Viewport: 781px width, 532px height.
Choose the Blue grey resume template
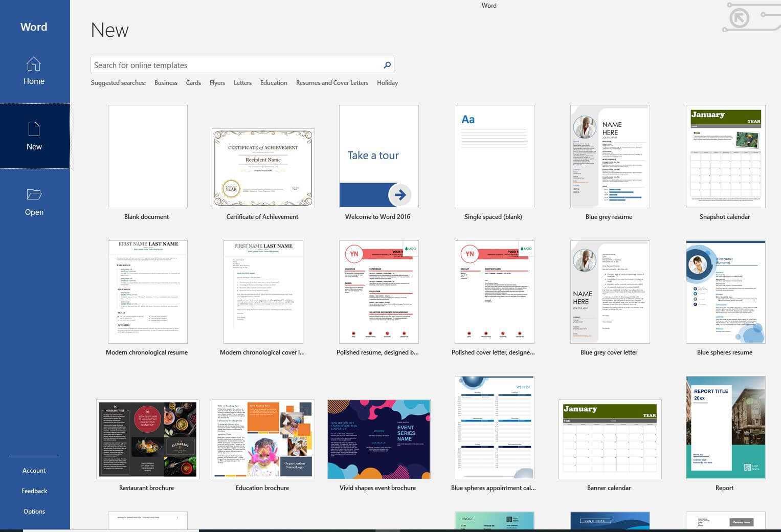pyautogui.click(x=610, y=157)
